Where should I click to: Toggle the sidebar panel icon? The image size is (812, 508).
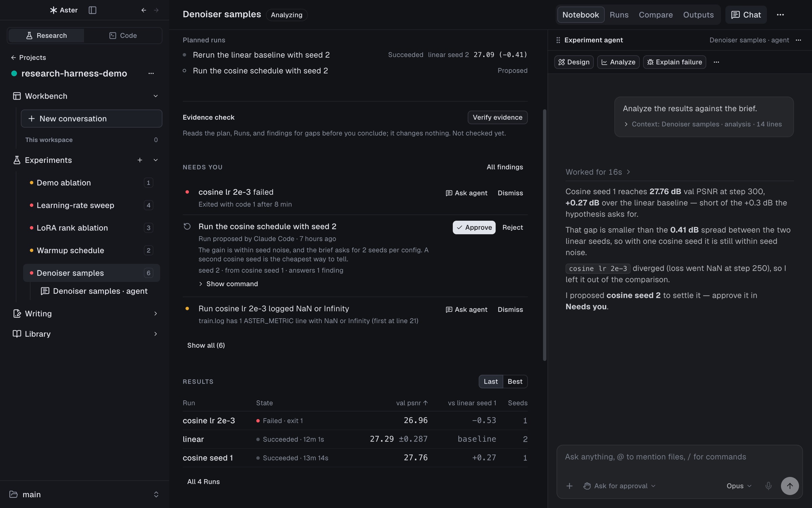pos(92,10)
